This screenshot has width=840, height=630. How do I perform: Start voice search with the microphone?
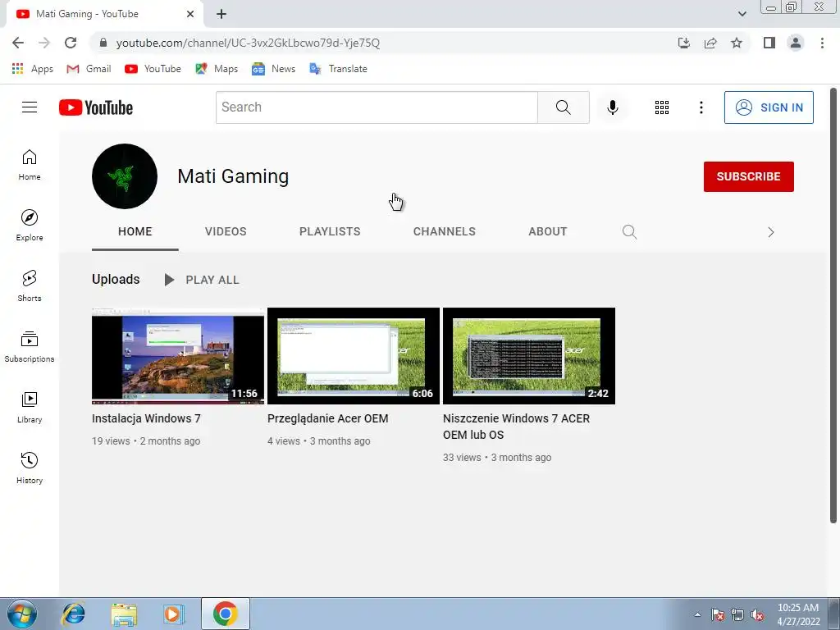(612, 107)
